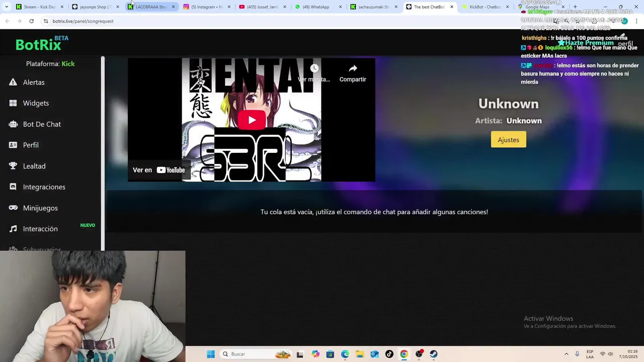Open Windows Start menu

pos(211,354)
